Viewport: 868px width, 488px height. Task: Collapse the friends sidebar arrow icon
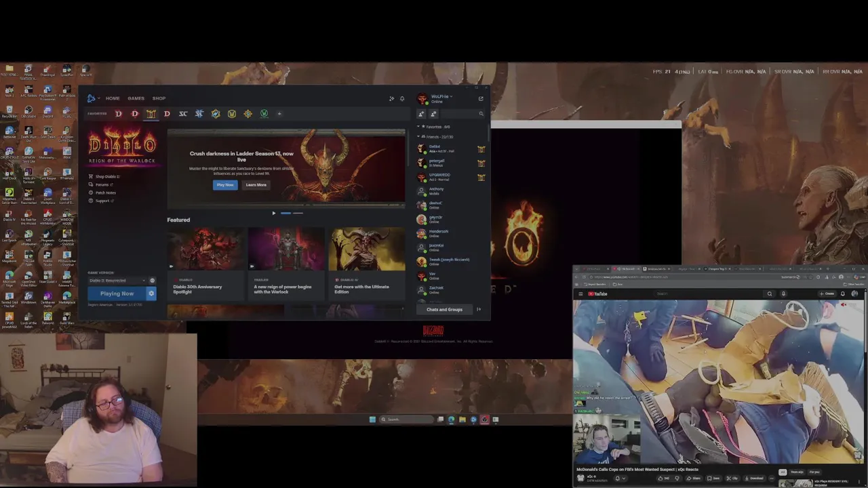point(479,310)
